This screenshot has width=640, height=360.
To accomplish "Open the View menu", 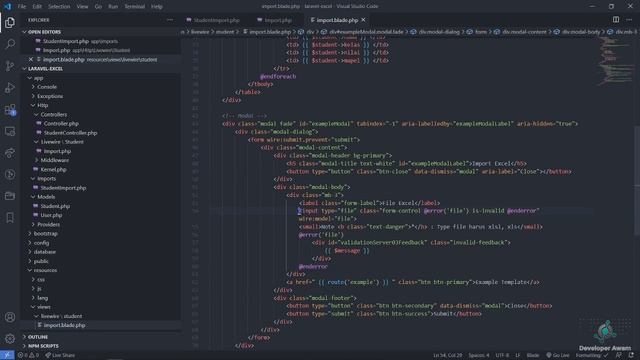I will pos(82,7).
